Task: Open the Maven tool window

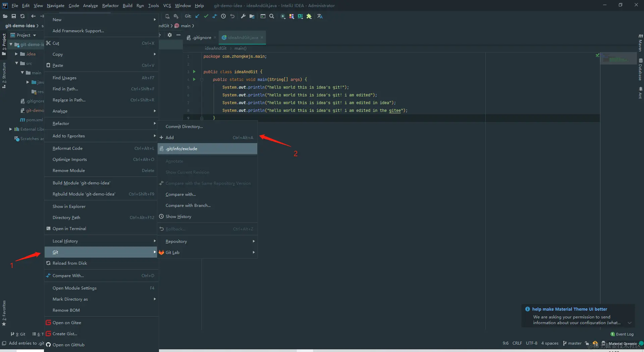Action: (640, 43)
